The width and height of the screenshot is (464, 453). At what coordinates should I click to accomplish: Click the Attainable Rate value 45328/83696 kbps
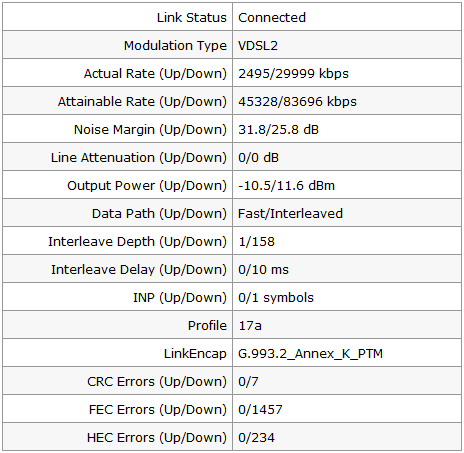pyautogui.click(x=297, y=102)
